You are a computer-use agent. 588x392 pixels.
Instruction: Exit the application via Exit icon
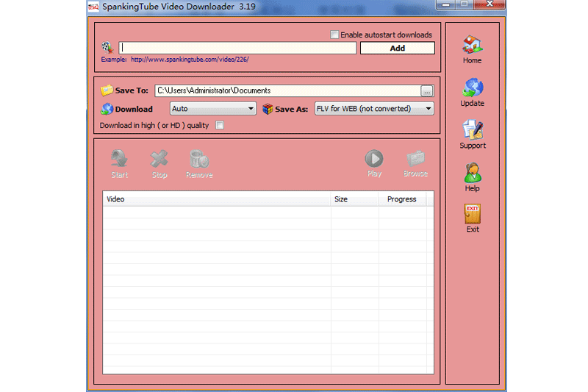coord(472,214)
